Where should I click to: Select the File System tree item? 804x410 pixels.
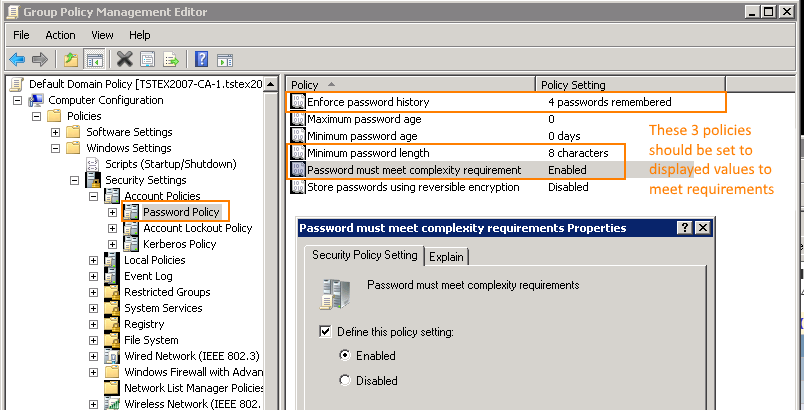(x=151, y=340)
